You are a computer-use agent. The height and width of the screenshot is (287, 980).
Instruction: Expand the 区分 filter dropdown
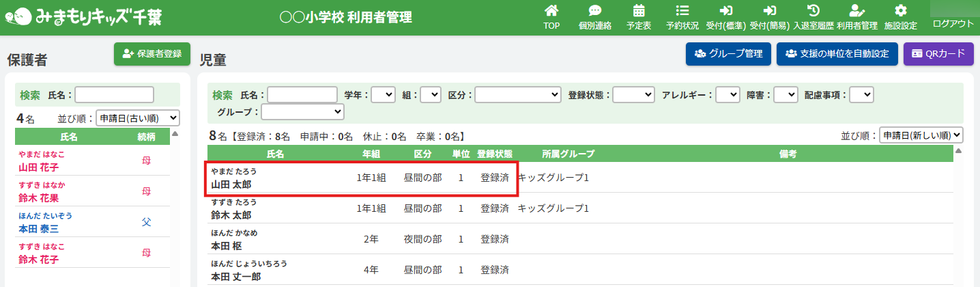518,95
